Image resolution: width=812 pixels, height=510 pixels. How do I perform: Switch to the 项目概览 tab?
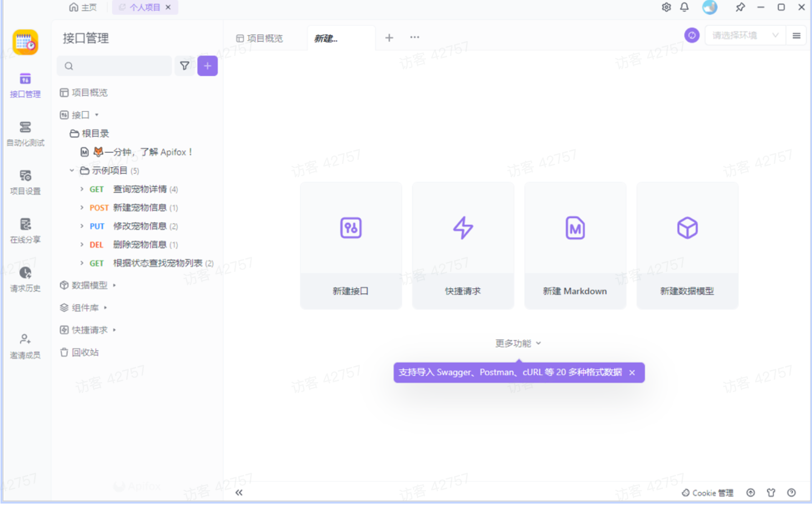[260, 38]
